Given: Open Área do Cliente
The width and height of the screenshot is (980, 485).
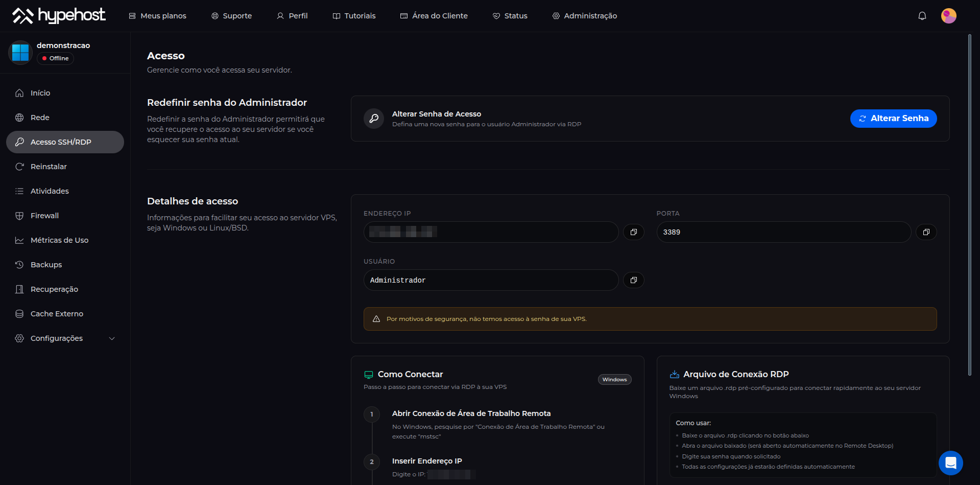Looking at the screenshot, I should [434, 16].
